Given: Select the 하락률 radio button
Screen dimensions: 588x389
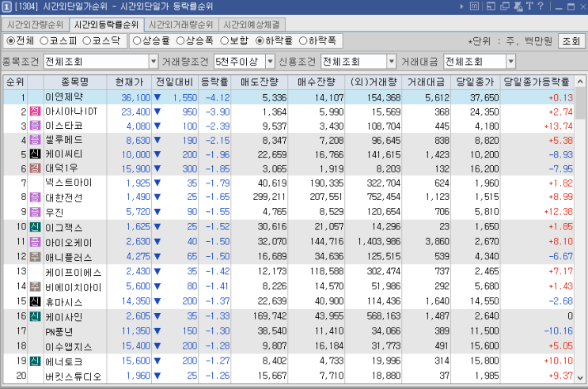Looking at the screenshot, I should 260,41.
